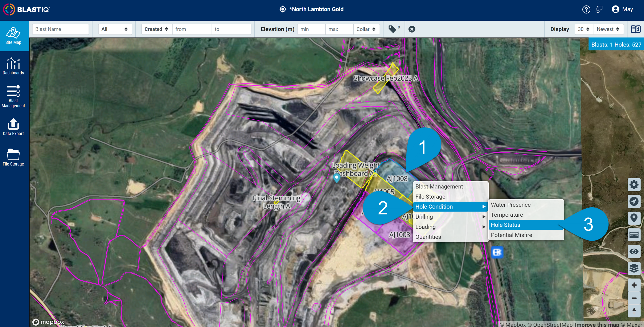Select the measure ruler tool
Screen dimensions: 644x327
pos(634,235)
